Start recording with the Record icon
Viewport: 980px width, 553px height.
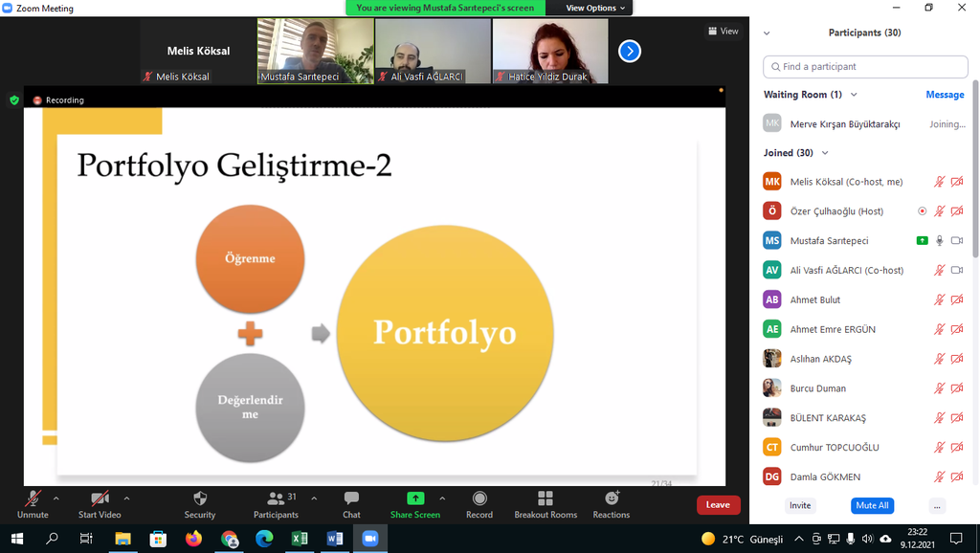pos(479,499)
